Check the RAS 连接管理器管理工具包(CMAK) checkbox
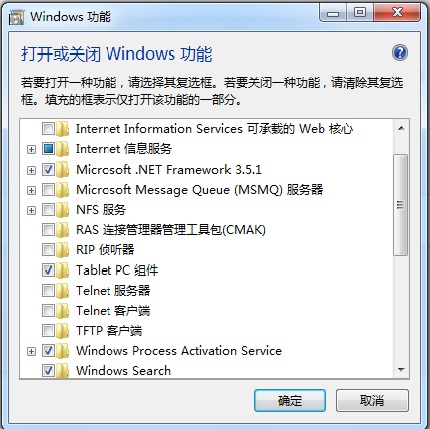 click(x=48, y=229)
